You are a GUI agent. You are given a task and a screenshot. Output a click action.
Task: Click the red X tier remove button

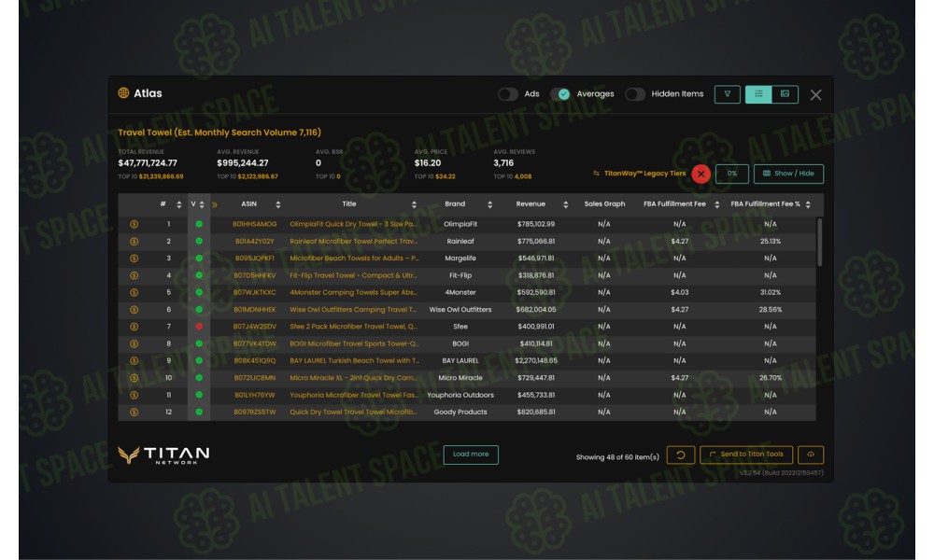pyautogui.click(x=701, y=174)
